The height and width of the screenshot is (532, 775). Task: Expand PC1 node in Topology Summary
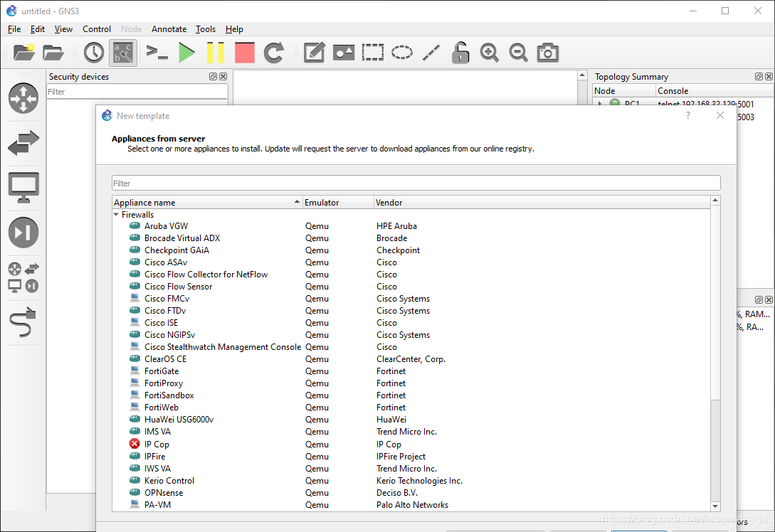coord(600,104)
